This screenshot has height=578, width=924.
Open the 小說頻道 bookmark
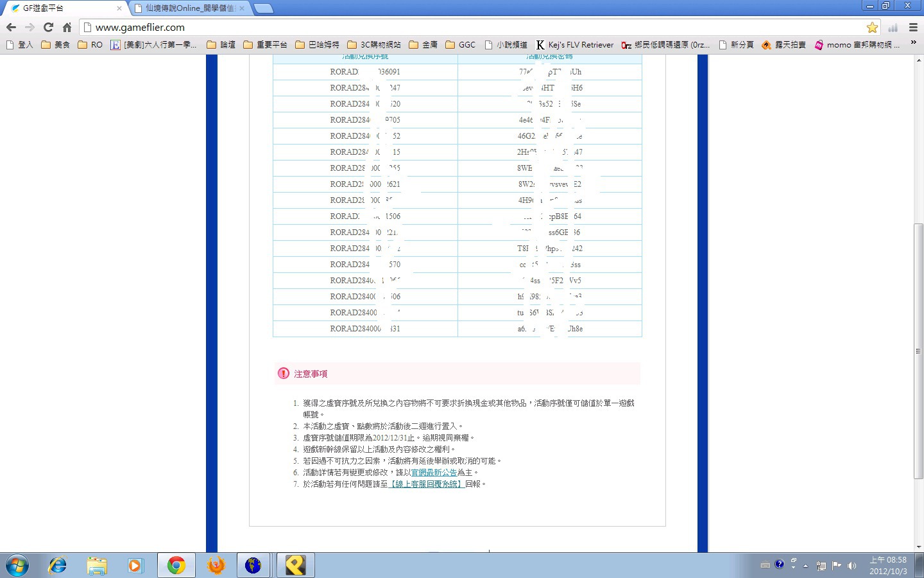(x=506, y=45)
